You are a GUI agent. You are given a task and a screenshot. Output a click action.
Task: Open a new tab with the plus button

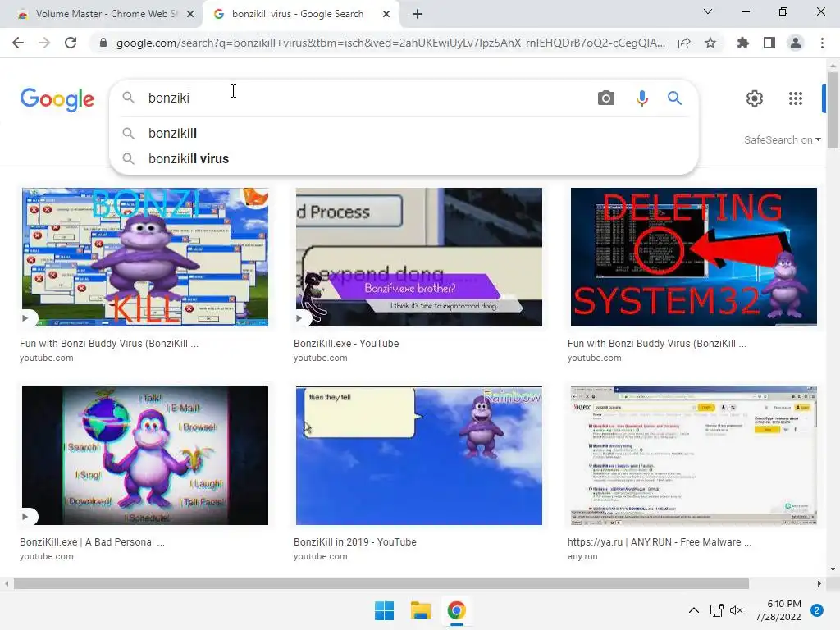(418, 14)
